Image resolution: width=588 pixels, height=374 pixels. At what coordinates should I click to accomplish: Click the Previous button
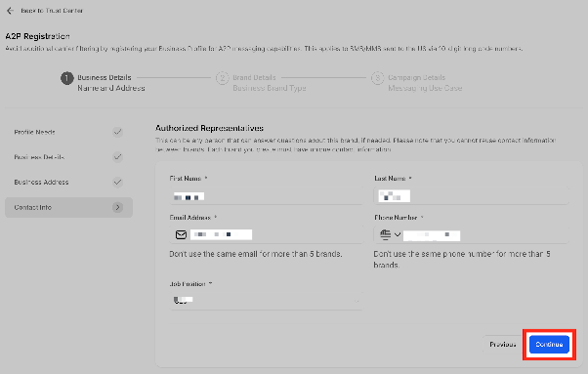502,345
